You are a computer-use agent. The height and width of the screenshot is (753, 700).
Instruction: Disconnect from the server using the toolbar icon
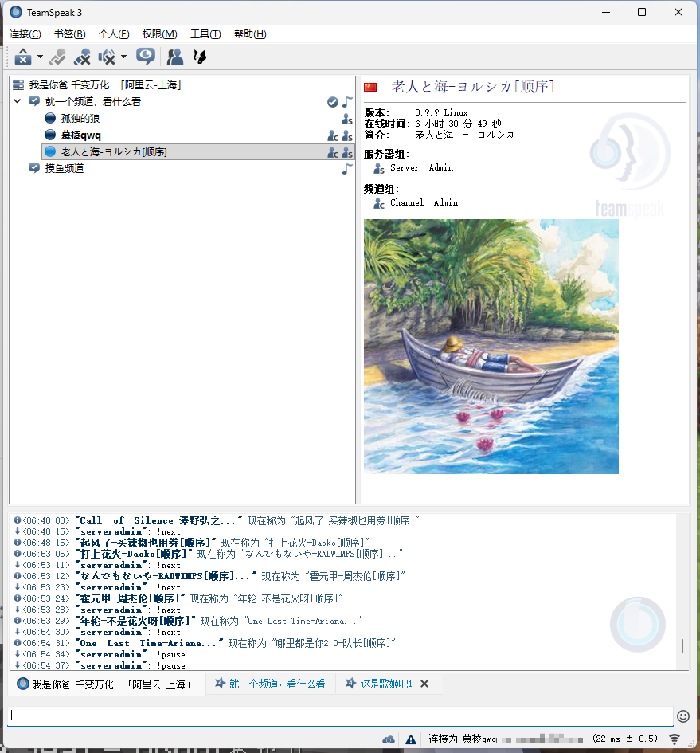(x=22, y=57)
